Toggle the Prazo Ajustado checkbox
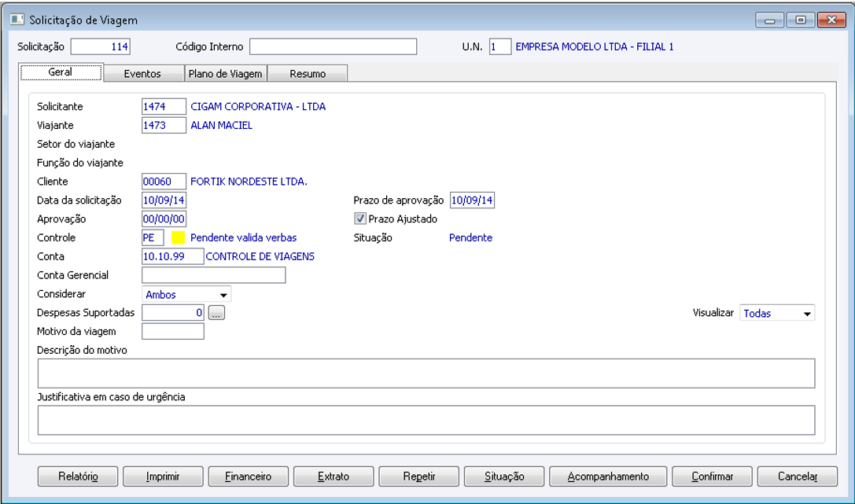This screenshot has height=504, width=855. click(x=360, y=219)
